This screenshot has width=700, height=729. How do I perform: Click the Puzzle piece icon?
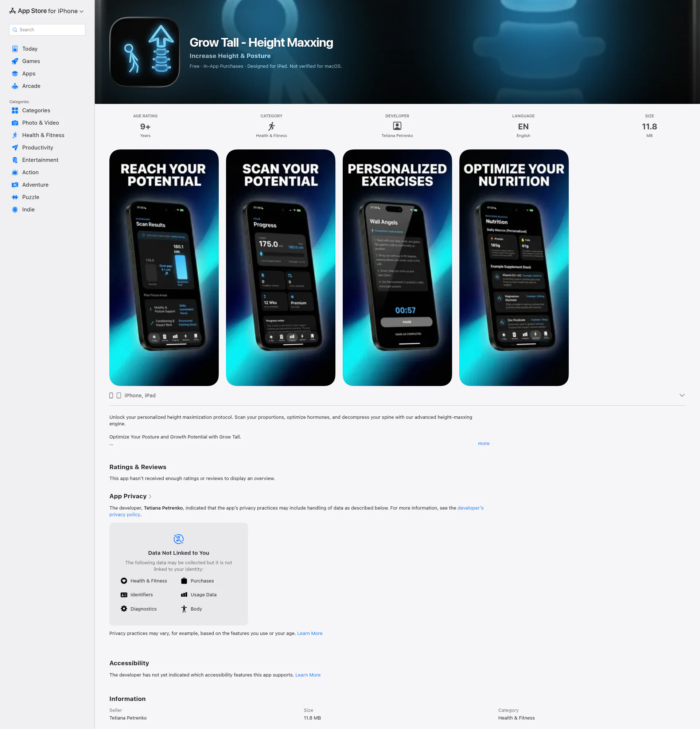[15, 197]
